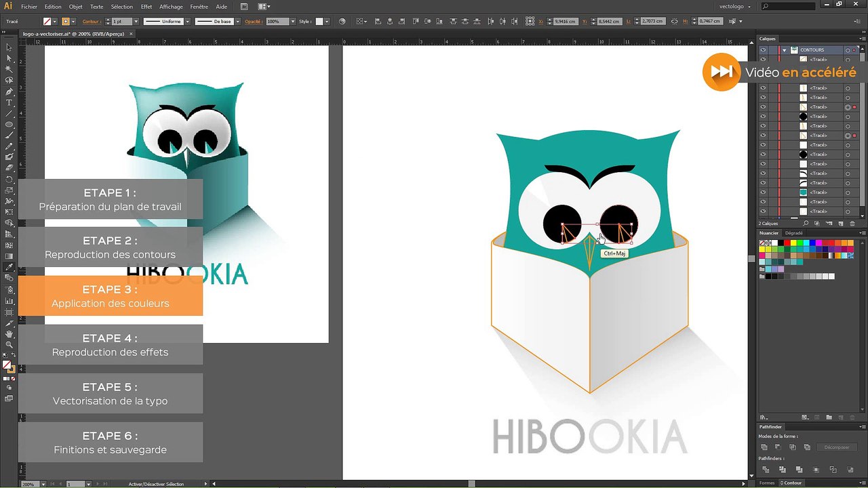Select the Zoom magnifier tool
Screen dimensions: 868x488
[9, 345]
